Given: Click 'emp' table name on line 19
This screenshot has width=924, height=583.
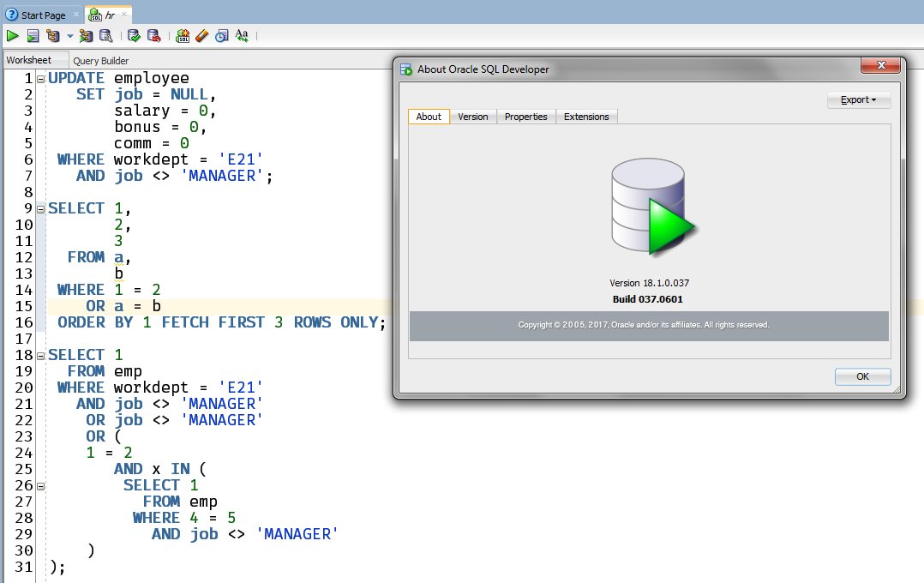Looking at the screenshot, I should 128,371.
